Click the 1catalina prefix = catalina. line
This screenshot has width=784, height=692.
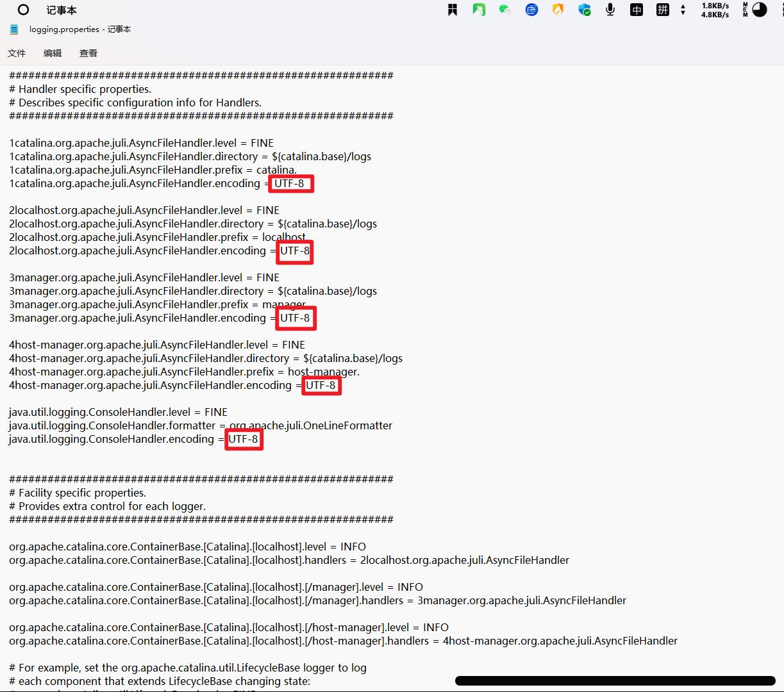[153, 170]
